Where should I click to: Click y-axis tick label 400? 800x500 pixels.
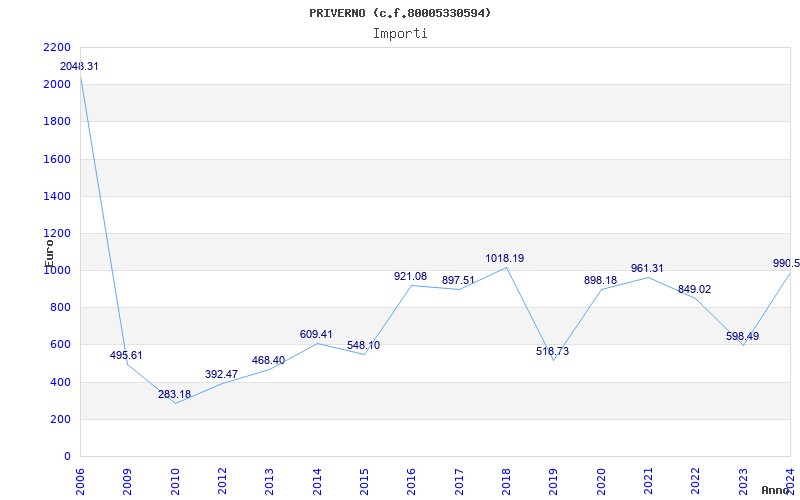pos(60,382)
